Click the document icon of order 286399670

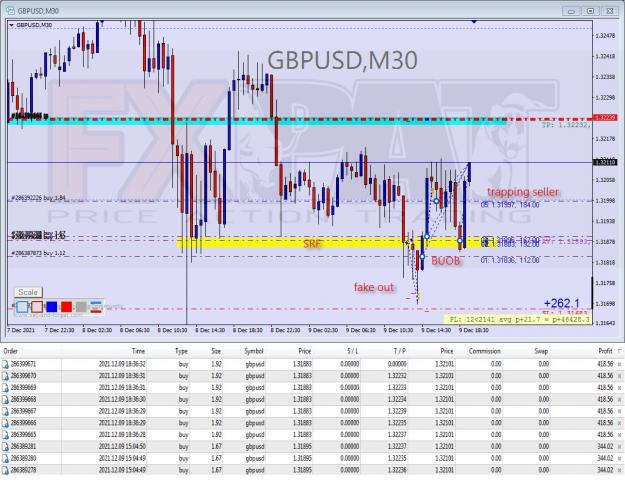(x=5, y=376)
